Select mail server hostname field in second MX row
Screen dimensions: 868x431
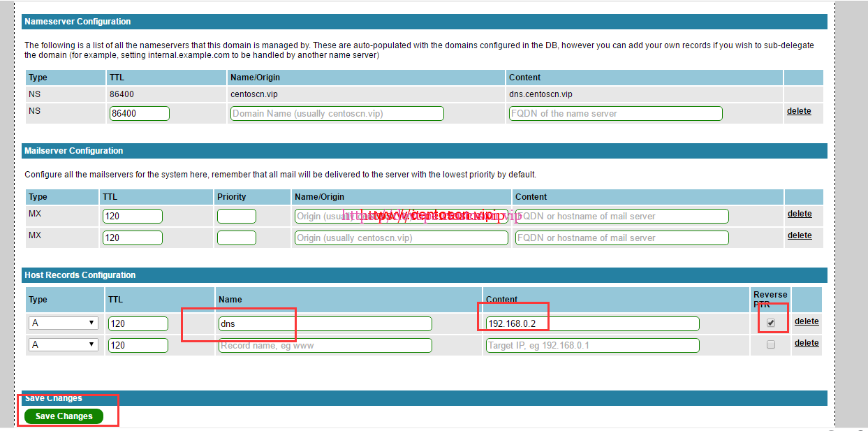pyautogui.click(x=621, y=238)
